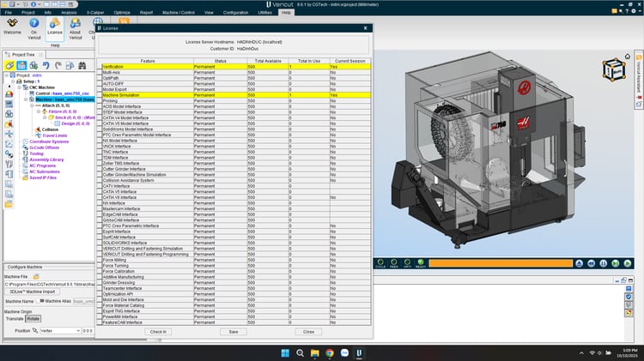
Task: Toggle checkbox for Multi-Axis feature row
Action: [100, 72]
